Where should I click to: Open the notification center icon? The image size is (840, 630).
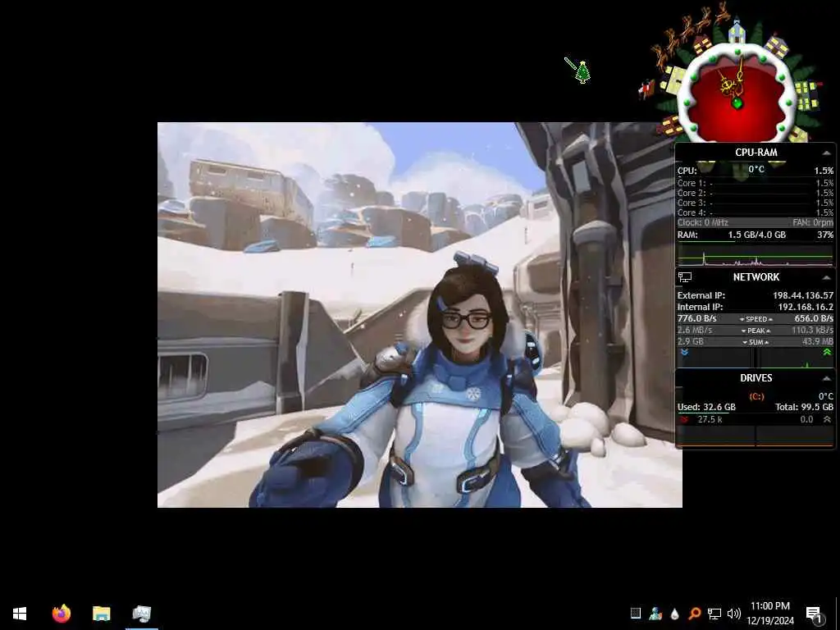coord(814,615)
